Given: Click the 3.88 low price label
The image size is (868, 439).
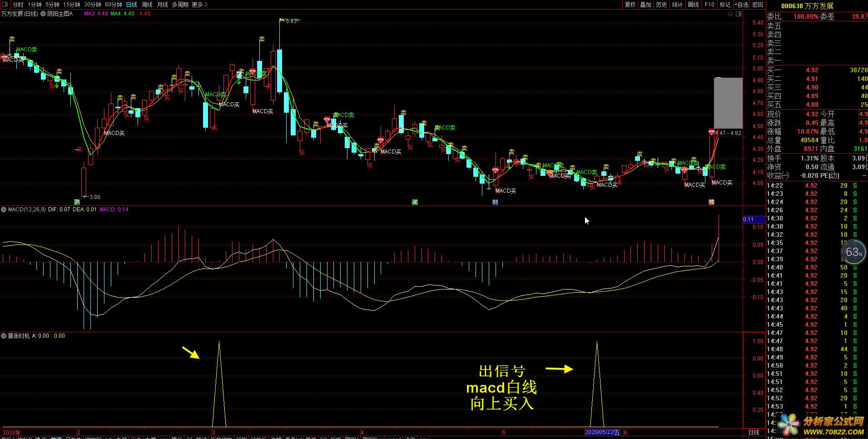Looking at the screenshot, I should point(94,197).
